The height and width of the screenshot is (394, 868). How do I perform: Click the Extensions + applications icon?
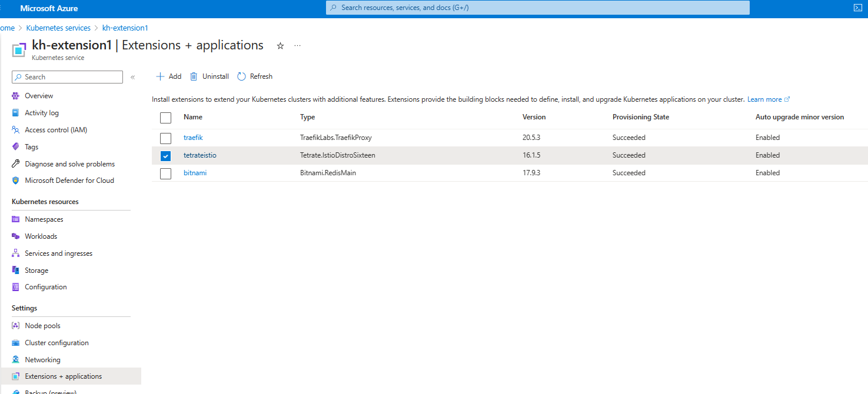pyautogui.click(x=16, y=376)
